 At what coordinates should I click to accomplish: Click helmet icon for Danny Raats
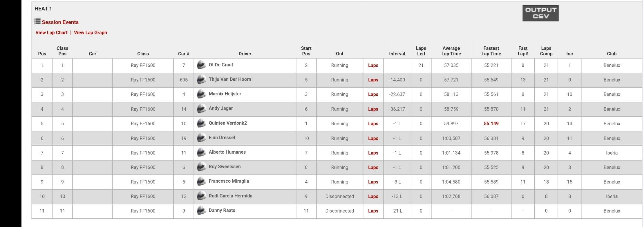click(201, 210)
